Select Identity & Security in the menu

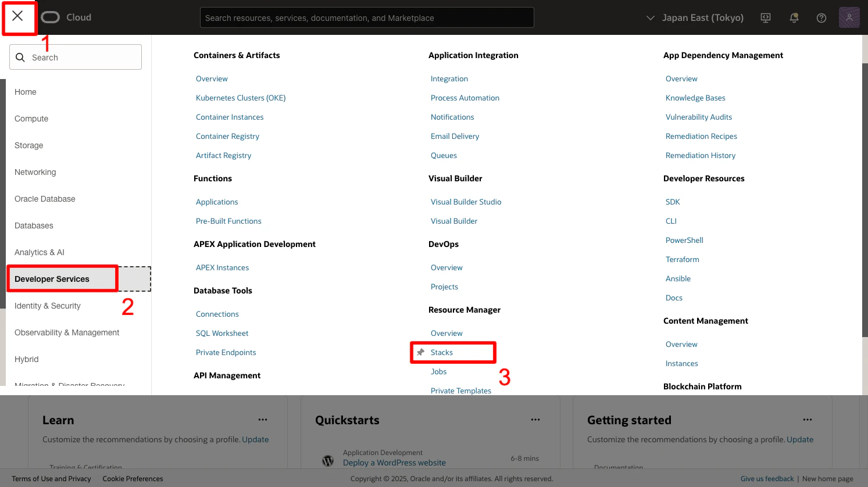(x=48, y=306)
